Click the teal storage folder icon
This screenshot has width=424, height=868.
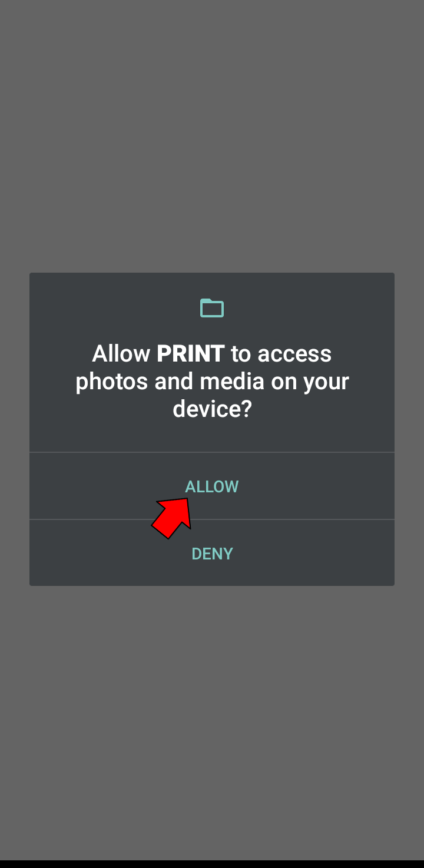(x=212, y=308)
